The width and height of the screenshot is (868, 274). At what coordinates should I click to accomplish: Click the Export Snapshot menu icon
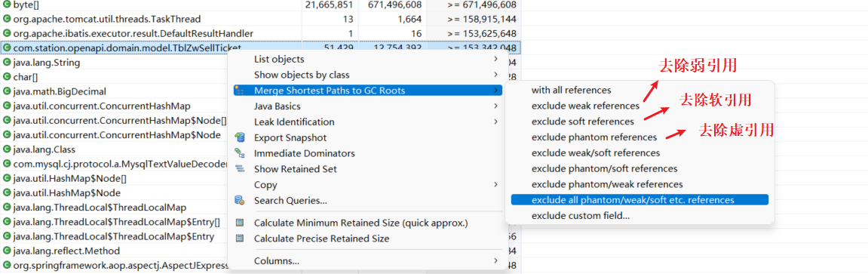pyautogui.click(x=240, y=137)
